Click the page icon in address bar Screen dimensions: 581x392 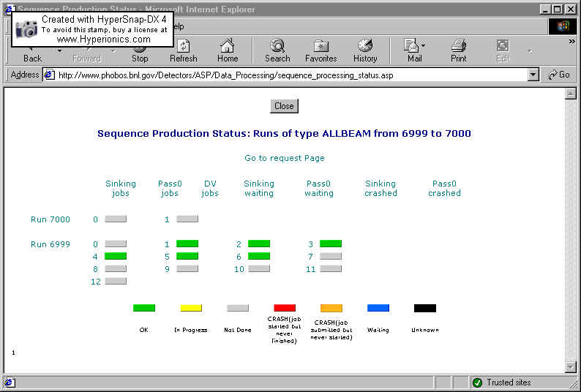49,75
